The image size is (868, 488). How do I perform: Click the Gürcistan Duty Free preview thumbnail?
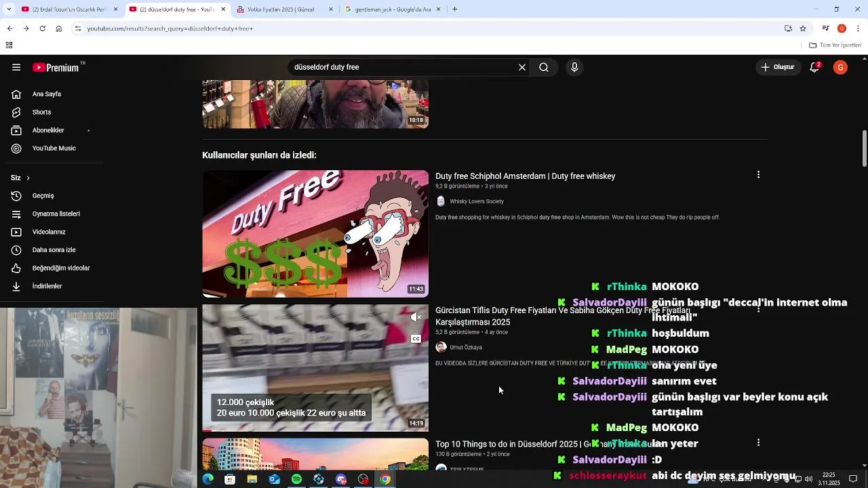[x=315, y=368]
